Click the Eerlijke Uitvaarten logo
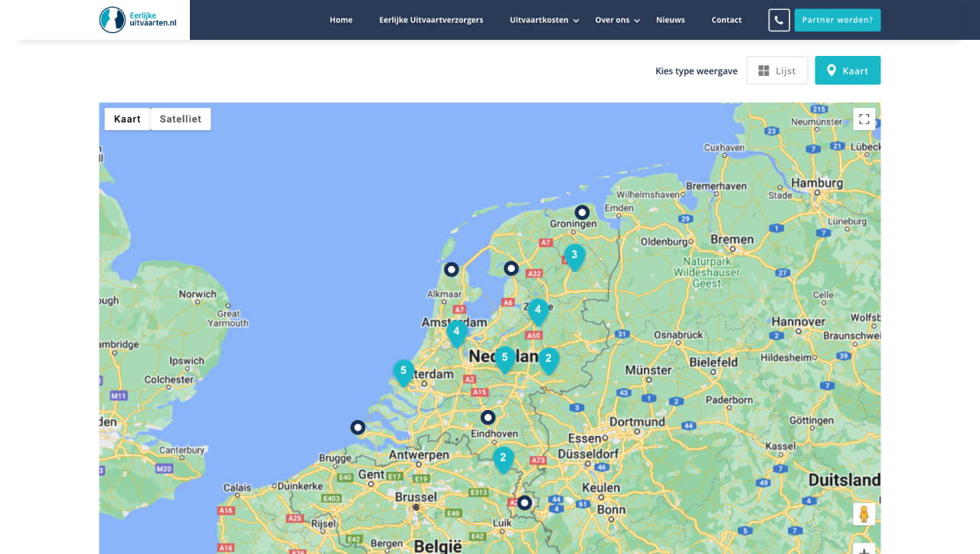Image resolution: width=980 pixels, height=554 pixels. 138,20
